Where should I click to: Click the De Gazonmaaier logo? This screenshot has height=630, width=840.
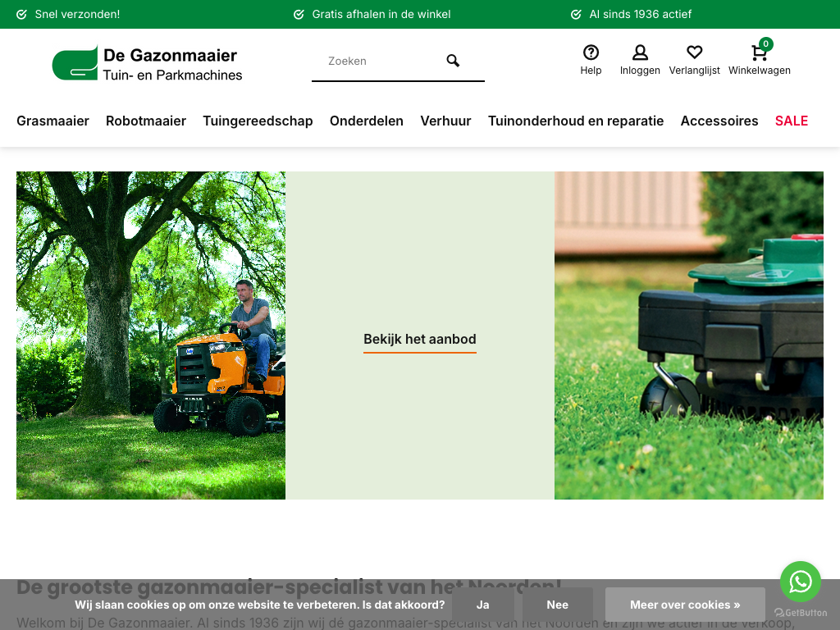tap(148, 63)
